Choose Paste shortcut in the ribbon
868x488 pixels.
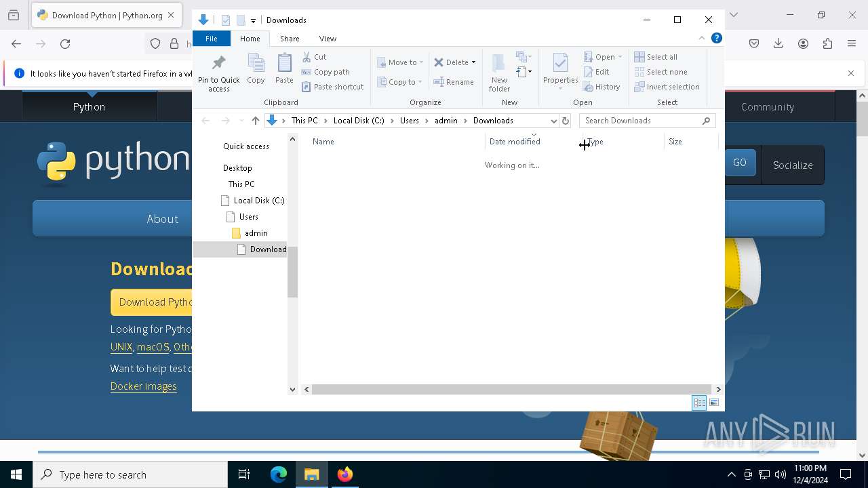tap(332, 87)
